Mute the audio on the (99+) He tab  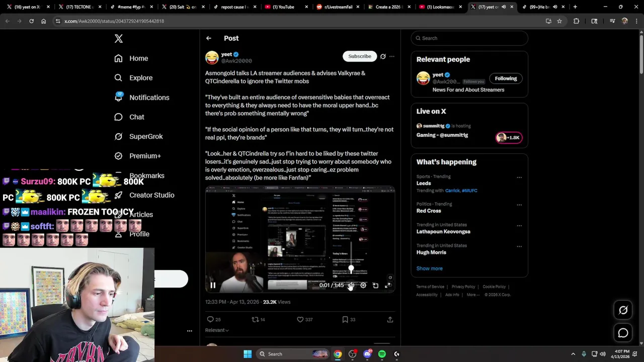(554, 7)
